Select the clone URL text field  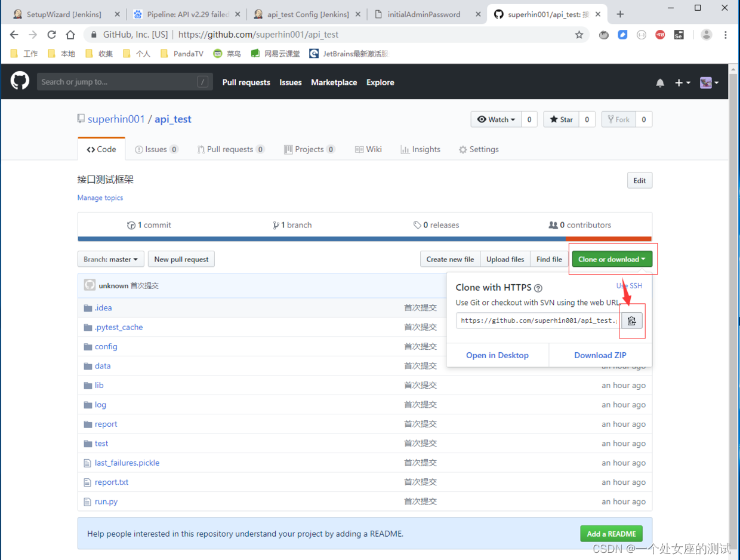539,321
